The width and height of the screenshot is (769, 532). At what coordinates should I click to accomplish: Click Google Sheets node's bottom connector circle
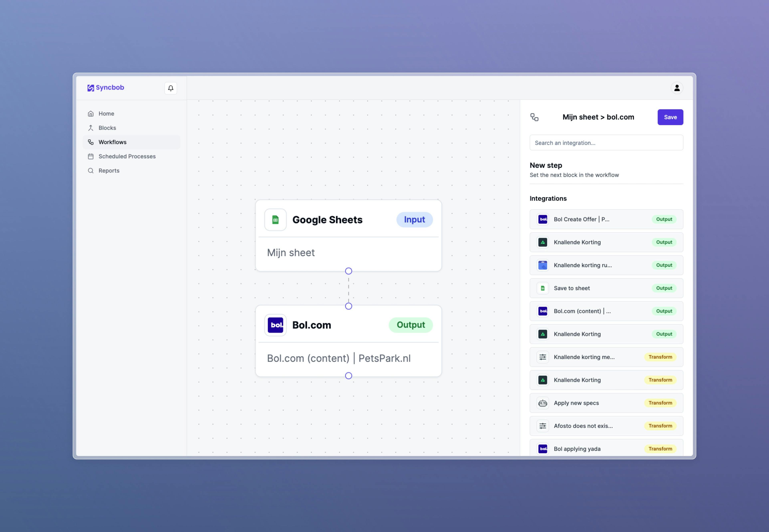pyautogui.click(x=348, y=271)
